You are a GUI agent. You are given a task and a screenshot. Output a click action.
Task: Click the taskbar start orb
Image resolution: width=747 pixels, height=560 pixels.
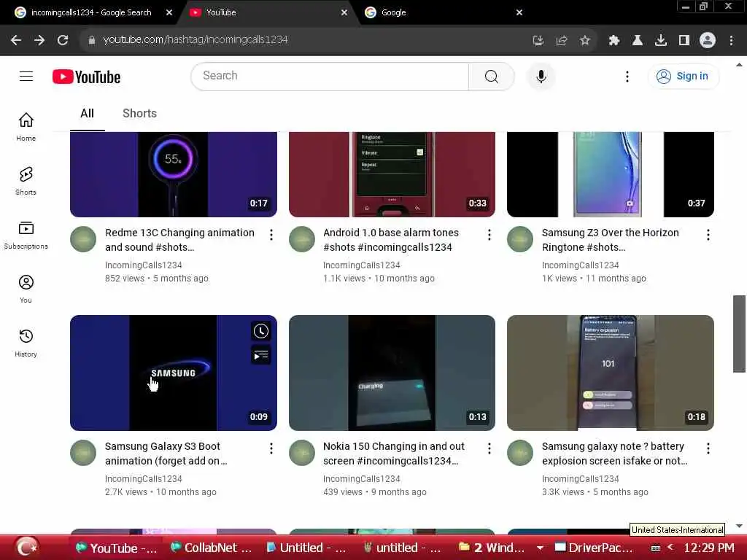tap(26, 548)
